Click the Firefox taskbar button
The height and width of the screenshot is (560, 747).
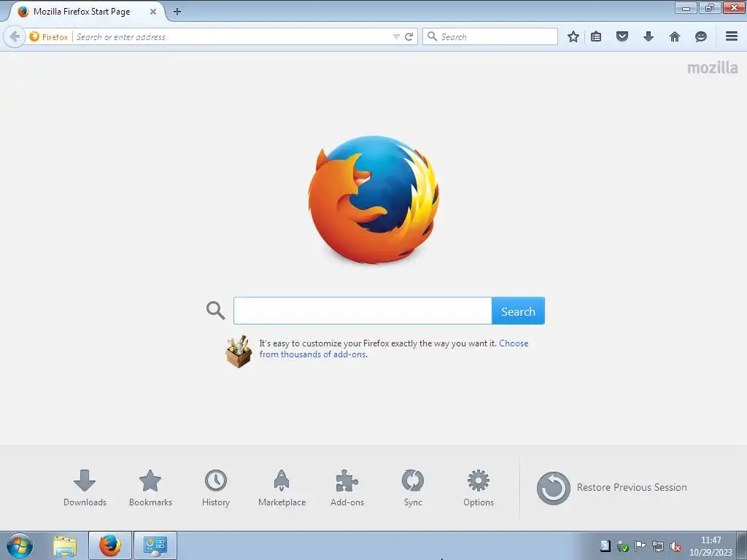pyautogui.click(x=110, y=545)
